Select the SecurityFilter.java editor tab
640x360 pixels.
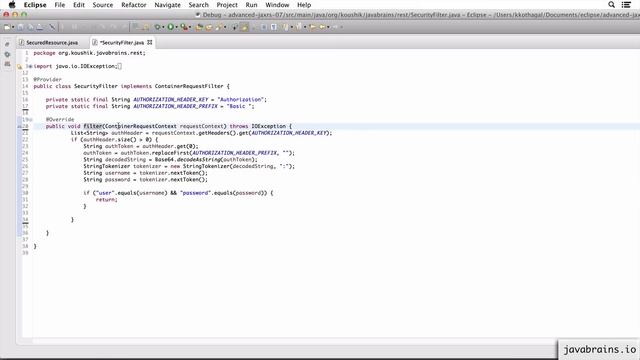click(122, 42)
